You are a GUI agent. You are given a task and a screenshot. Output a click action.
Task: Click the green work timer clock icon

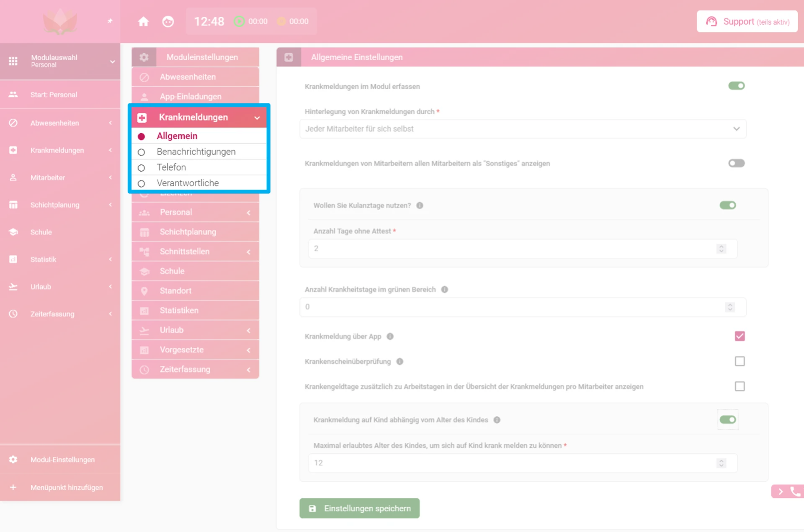point(239,21)
